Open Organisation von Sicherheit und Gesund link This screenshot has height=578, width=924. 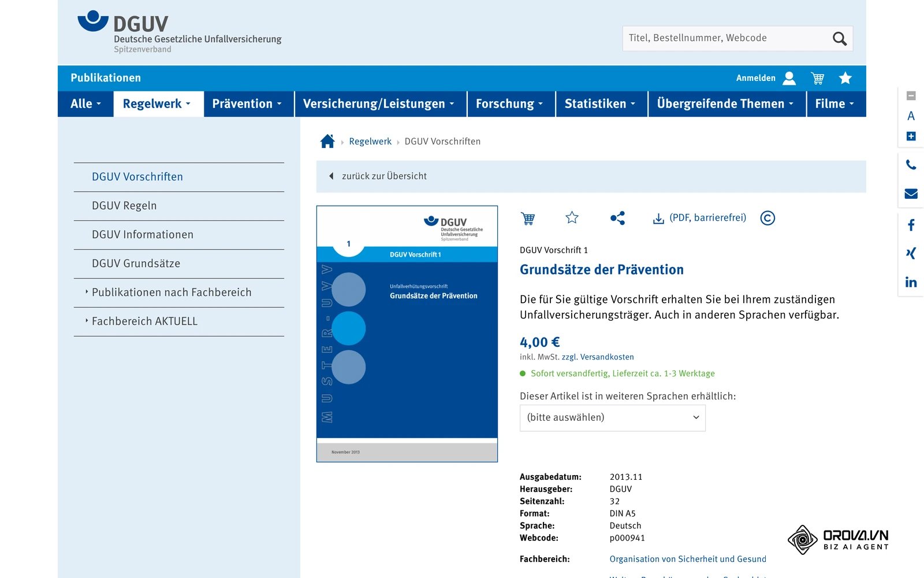(x=688, y=559)
